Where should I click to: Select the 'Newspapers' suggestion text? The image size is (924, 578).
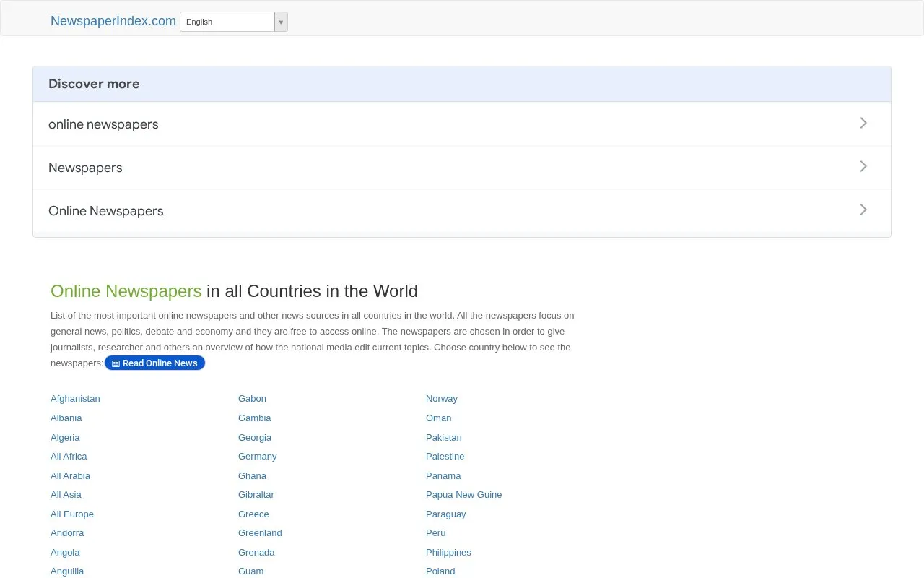click(x=85, y=168)
